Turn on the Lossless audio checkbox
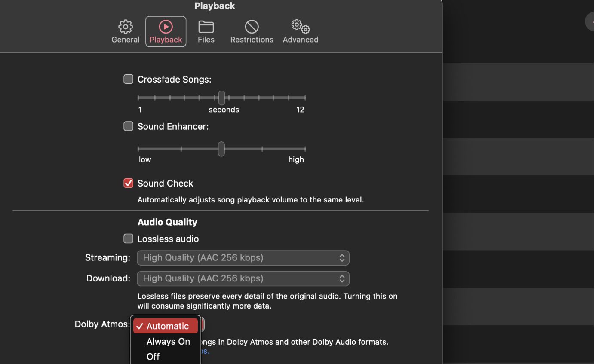The height and width of the screenshot is (364, 602). click(128, 239)
